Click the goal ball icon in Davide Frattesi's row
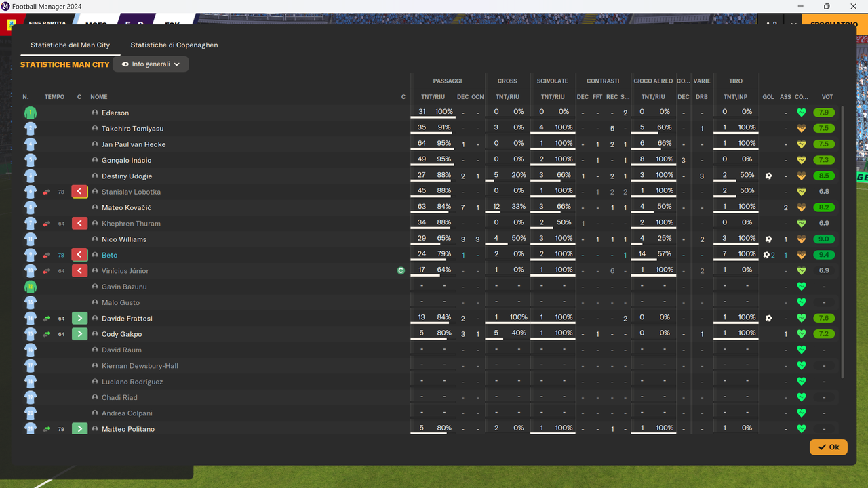This screenshot has width=868, height=488. click(x=768, y=318)
